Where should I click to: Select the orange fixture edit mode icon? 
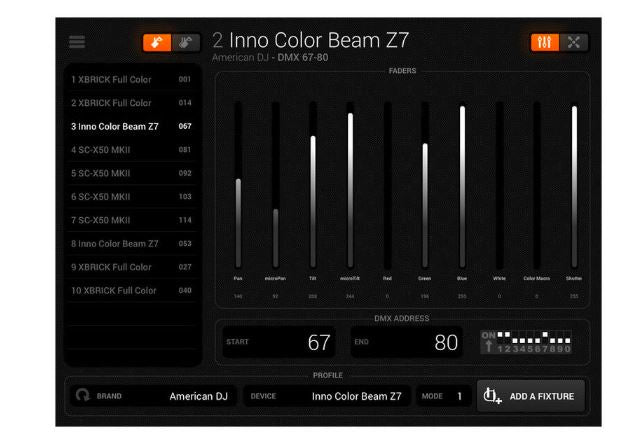157,42
